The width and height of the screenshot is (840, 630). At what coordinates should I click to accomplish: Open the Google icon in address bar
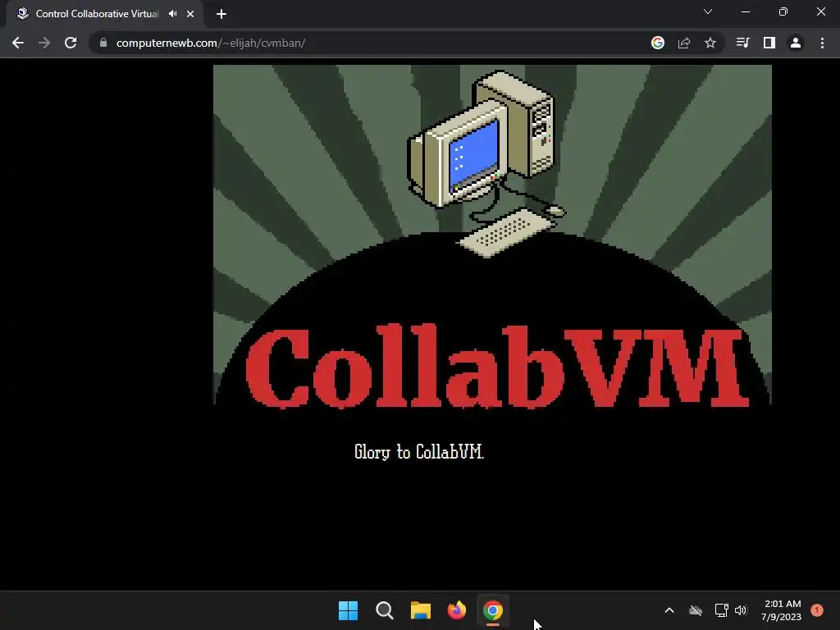(658, 43)
